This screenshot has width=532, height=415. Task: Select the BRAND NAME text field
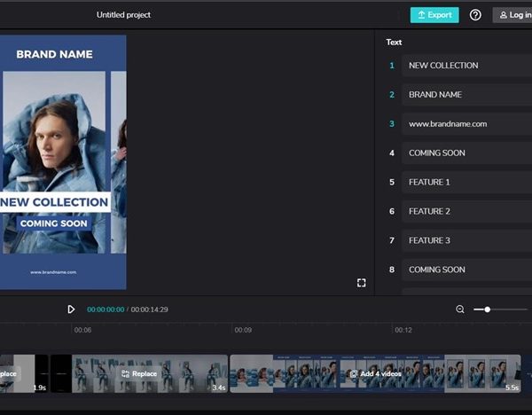point(465,95)
